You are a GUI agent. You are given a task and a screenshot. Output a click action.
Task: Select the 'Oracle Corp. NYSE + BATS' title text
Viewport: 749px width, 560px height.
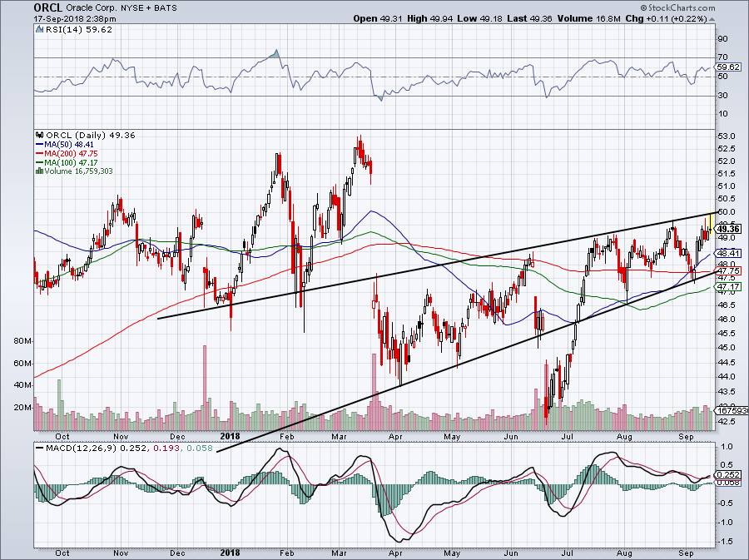pos(121,8)
